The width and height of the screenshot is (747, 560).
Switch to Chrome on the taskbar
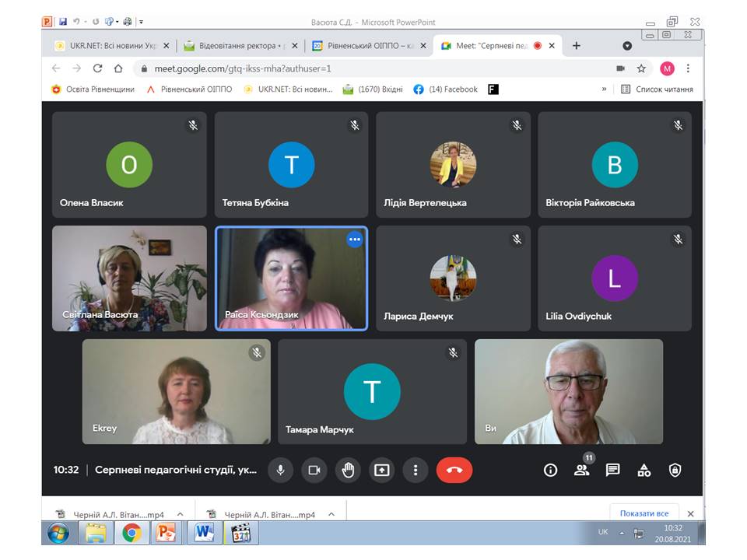(132, 533)
